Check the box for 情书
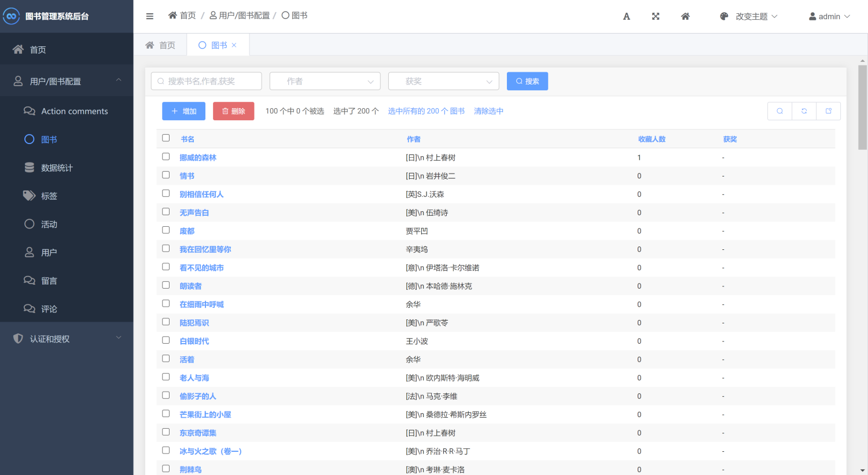 (166, 175)
